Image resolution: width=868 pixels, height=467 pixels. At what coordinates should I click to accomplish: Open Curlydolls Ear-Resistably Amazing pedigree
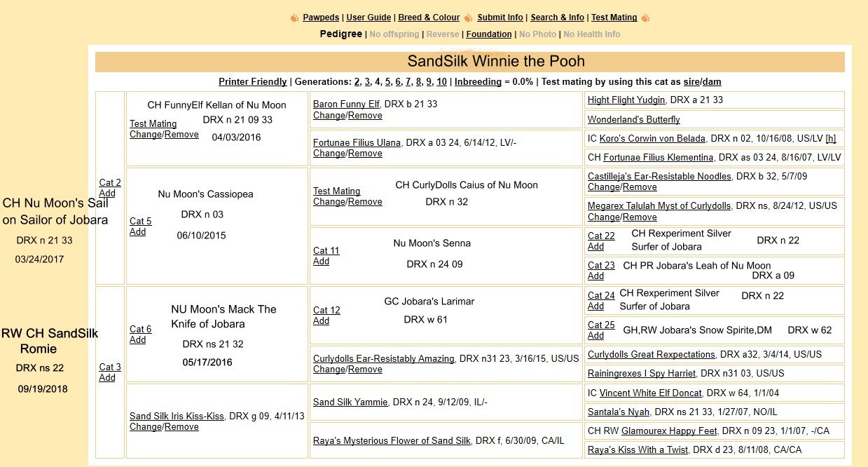click(383, 358)
